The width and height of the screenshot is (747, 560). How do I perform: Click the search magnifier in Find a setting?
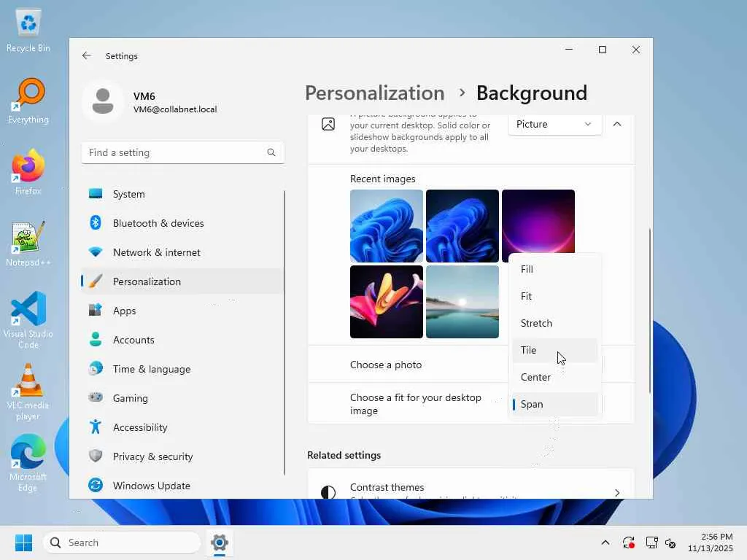click(x=271, y=152)
